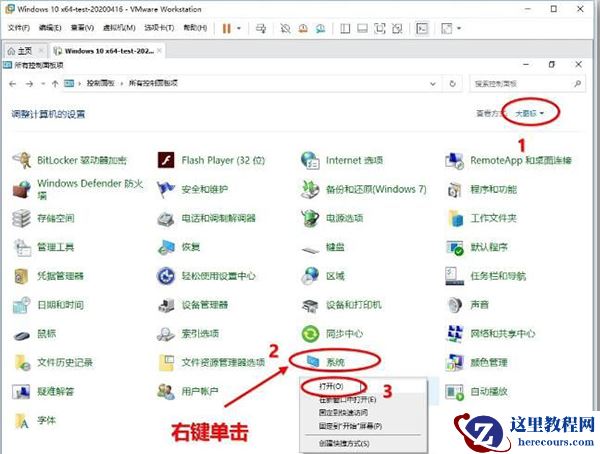Open the 帮助(H) menu

[196, 28]
